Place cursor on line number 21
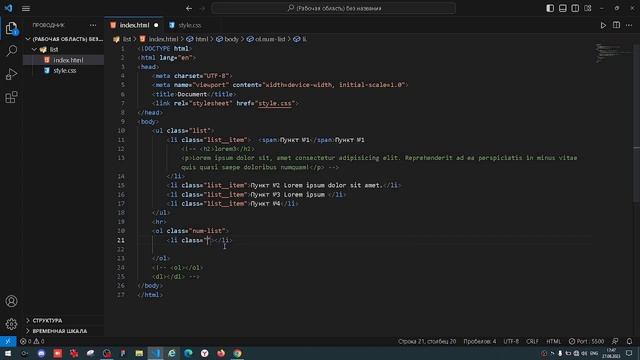Viewport: 640px width, 360px height. pos(121,240)
